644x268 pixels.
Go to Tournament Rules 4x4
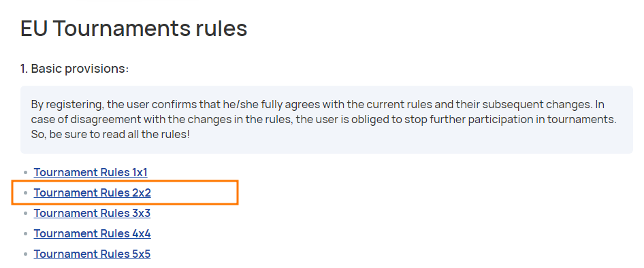point(92,233)
